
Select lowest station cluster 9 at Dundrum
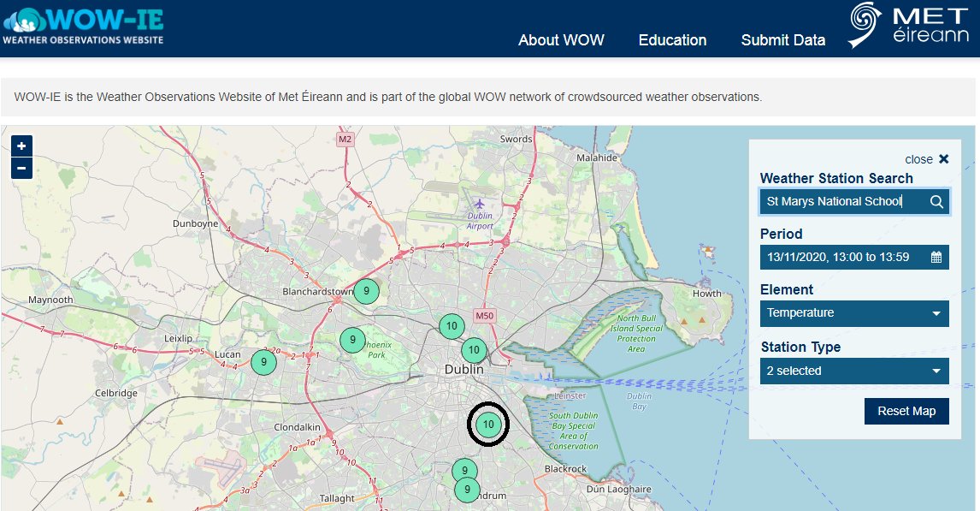coord(467,490)
